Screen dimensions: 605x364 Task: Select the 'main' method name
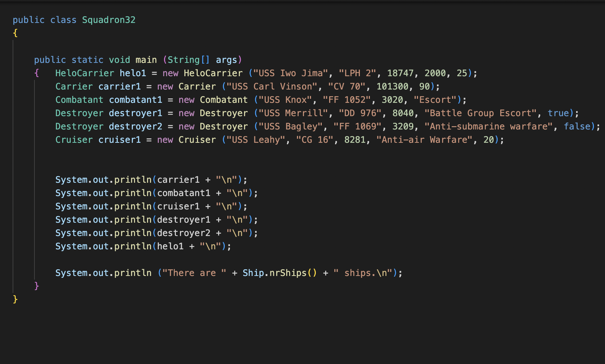pyautogui.click(x=146, y=60)
